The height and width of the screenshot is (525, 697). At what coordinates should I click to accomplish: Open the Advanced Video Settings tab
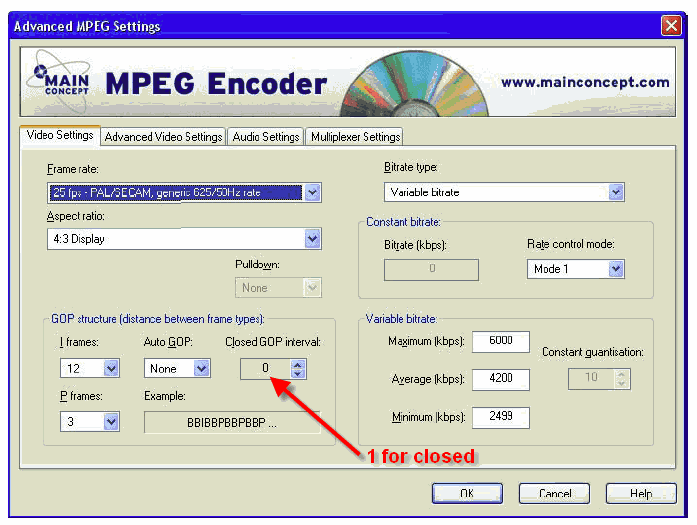tap(163, 137)
